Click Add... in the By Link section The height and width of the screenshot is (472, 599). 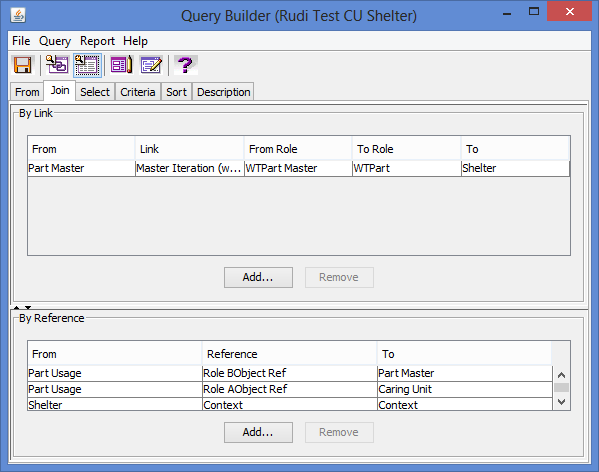coord(258,277)
